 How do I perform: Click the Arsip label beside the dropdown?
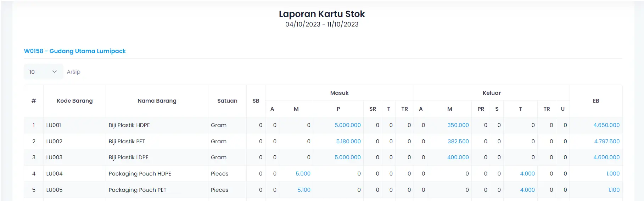tap(74, 72)
